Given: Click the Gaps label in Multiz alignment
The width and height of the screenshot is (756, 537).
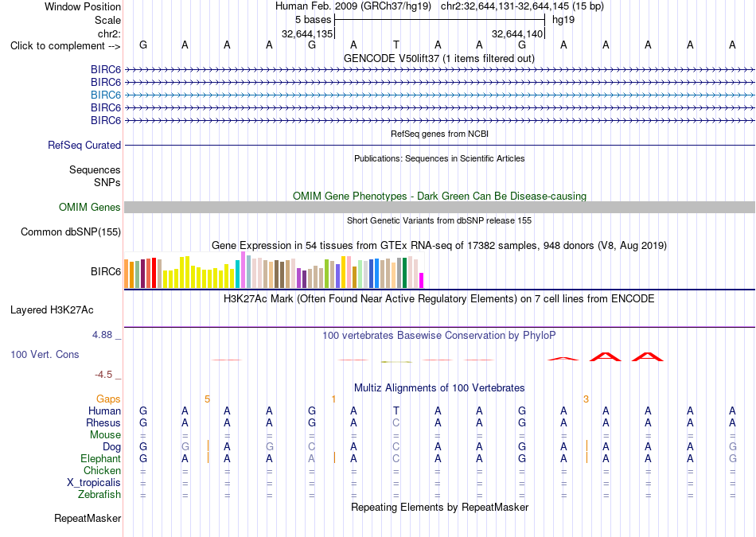Looking at the screenshot, I should (108, 399).
